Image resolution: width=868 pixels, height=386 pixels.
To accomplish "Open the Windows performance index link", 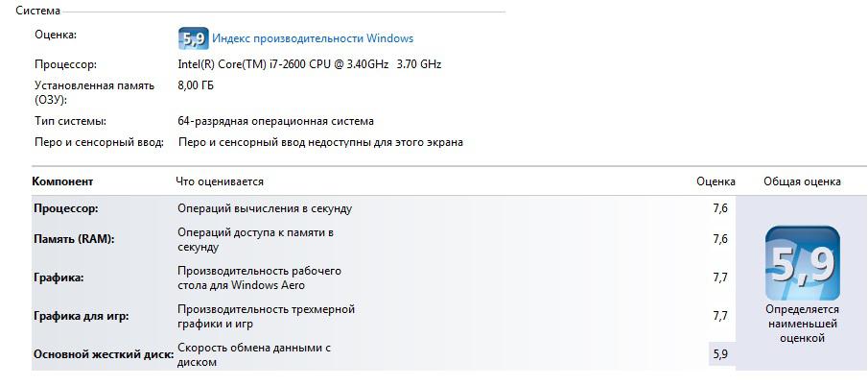I will coord(313,38).
